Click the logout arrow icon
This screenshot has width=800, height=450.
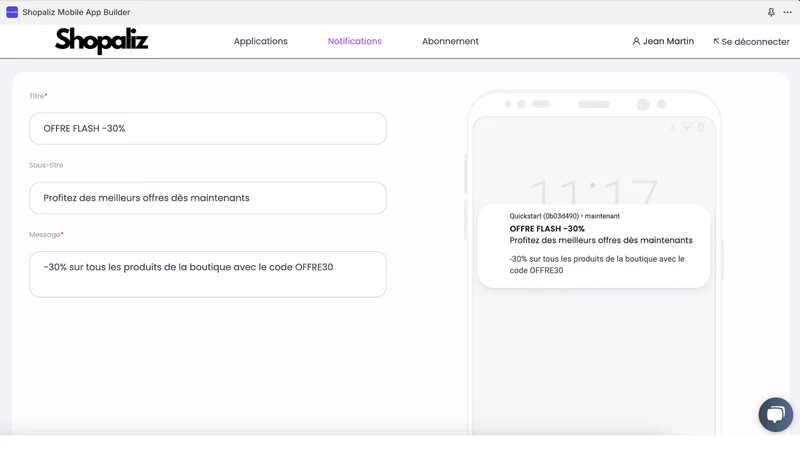(716, 41)
